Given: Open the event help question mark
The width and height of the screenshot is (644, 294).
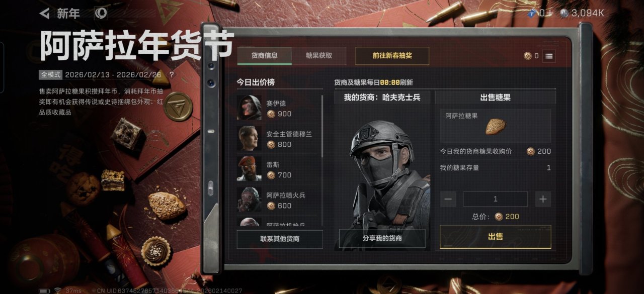Looking at the screenshot, I should tap(172, 74).
